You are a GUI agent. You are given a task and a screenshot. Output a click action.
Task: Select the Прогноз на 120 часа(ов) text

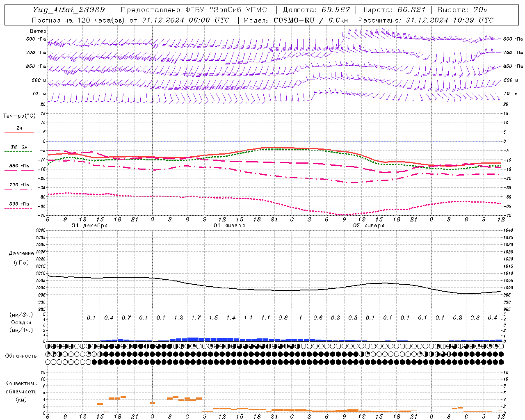pyautogui.click(x=78, y=20)
